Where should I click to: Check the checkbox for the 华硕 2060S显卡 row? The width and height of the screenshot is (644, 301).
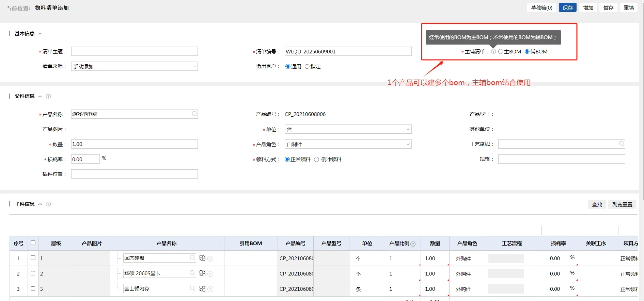[33, 273]
